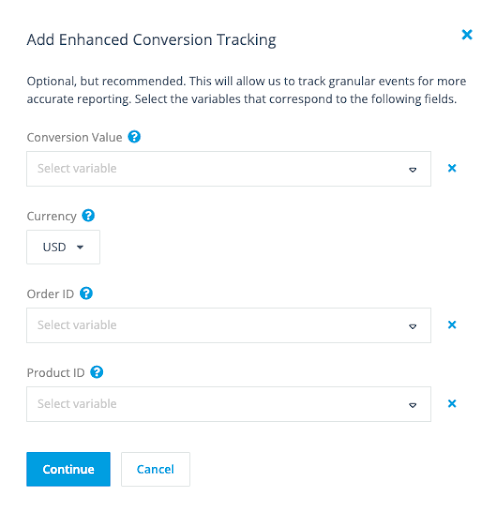
Task: Cancel adding conversion tracking
Action: click(x=155, y=469)
